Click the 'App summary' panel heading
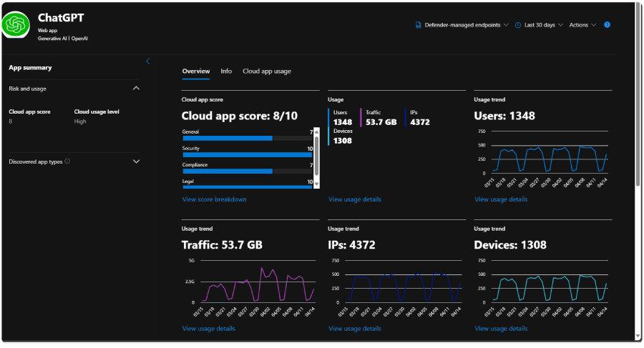Image resolution: width=644 pixels, height=348 pixels. point(30,68)
